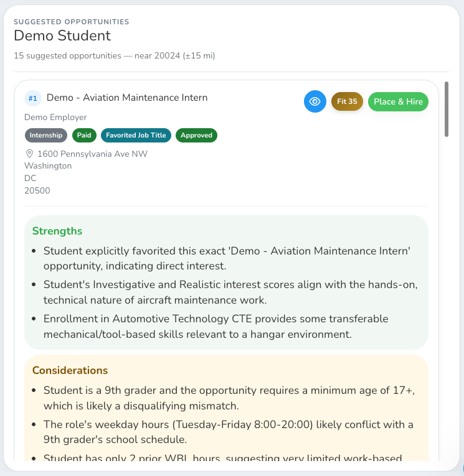Click the vertical scrollbar thumb
Image resolution: width=464 pixels, height=476 pixels.
(x=447, y=110)
